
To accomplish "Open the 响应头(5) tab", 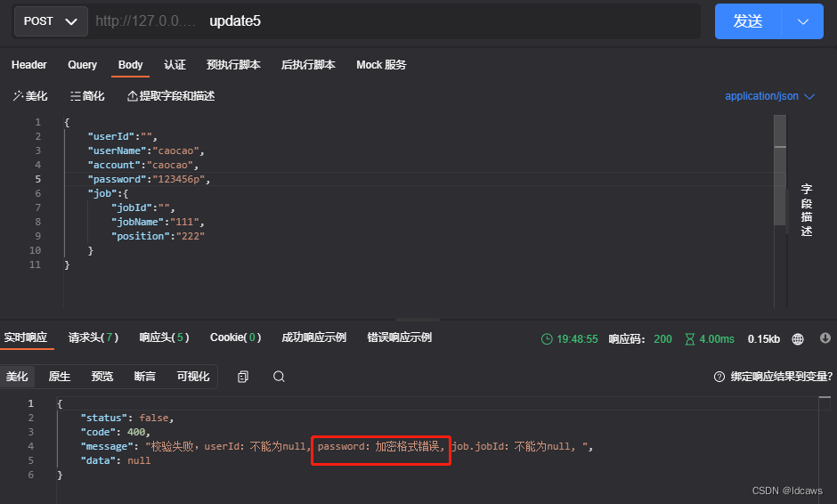I will (165, 338).
